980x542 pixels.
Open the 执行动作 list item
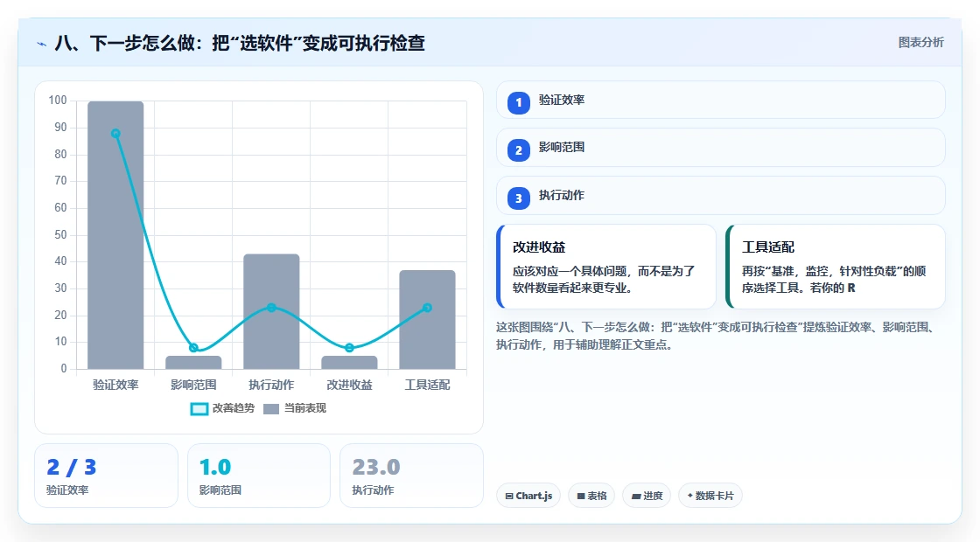721,196
